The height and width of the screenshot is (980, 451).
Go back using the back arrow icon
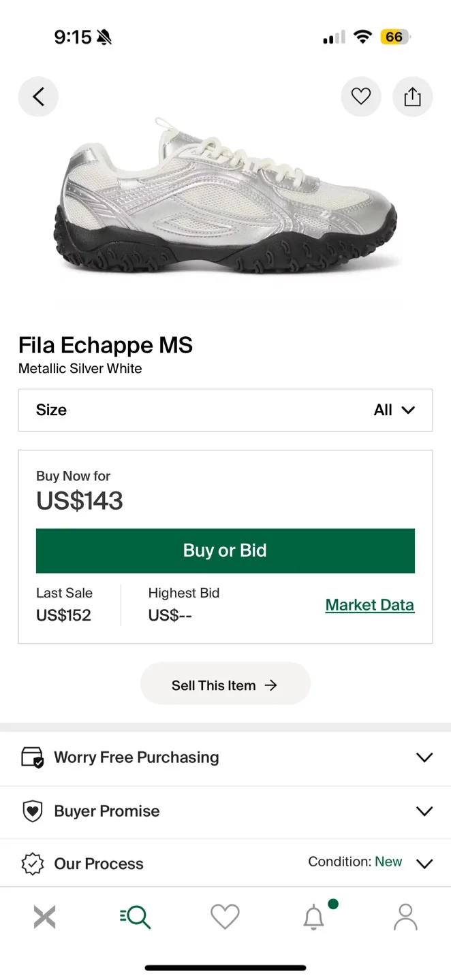(x=38, y=96)
